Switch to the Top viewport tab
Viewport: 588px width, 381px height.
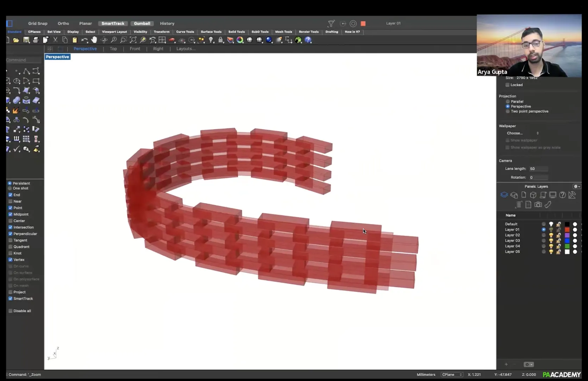pyautogui.click(x=113, y=49)
